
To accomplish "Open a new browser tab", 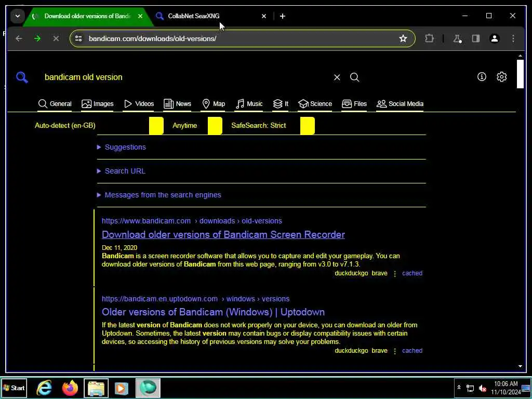I will [283, 16].
